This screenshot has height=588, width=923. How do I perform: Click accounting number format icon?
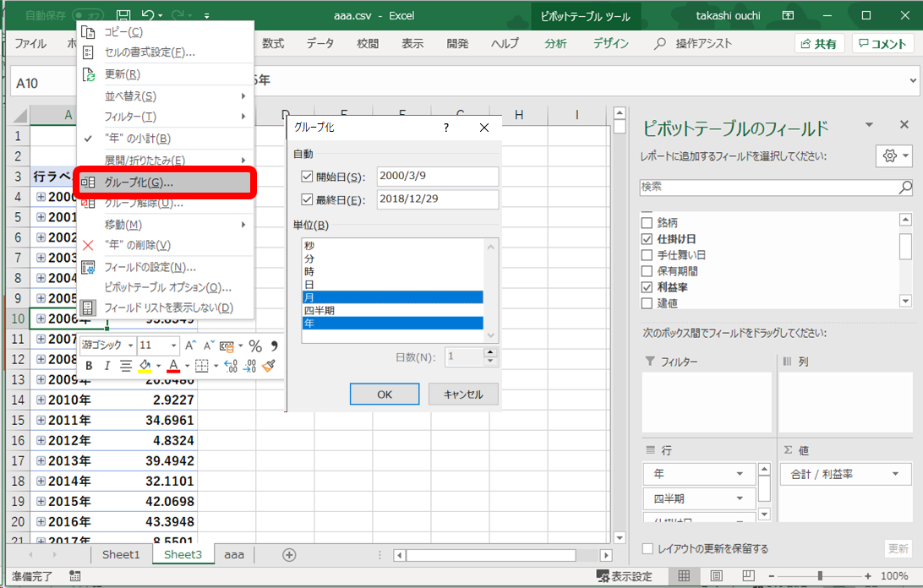point(227,346)
